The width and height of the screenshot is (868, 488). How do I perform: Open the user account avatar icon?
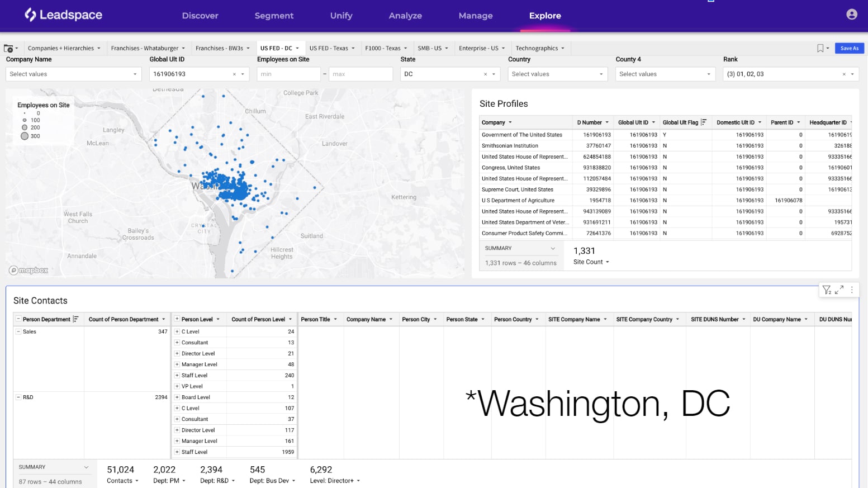coord(851,15)
